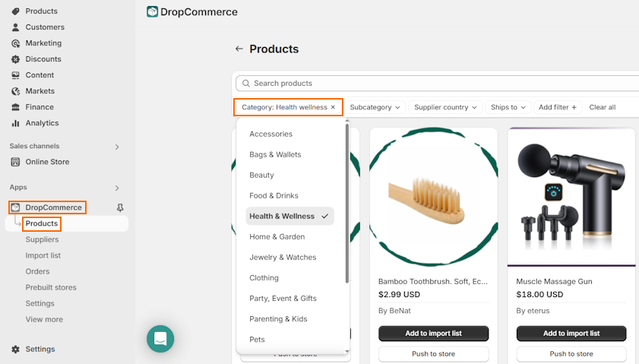Add Bamboo Toothbrush to import list
The height and width of the screenshot is (364, 639).
(x=433, y=334)
